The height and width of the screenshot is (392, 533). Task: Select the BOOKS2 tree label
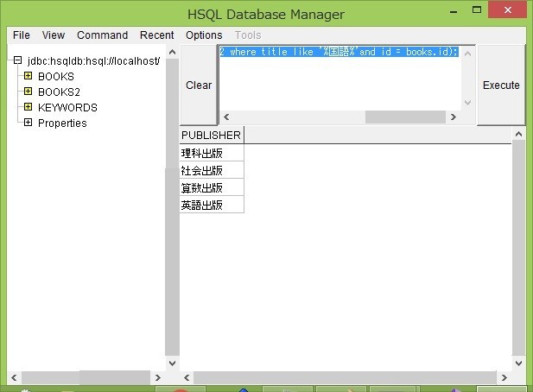[59, 92]
